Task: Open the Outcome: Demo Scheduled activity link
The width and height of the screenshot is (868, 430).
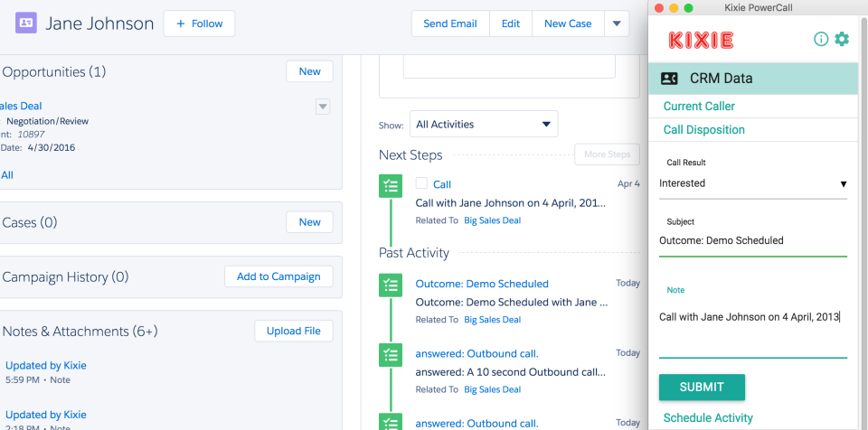Action: pyautogui.click(x=482, y=284)
